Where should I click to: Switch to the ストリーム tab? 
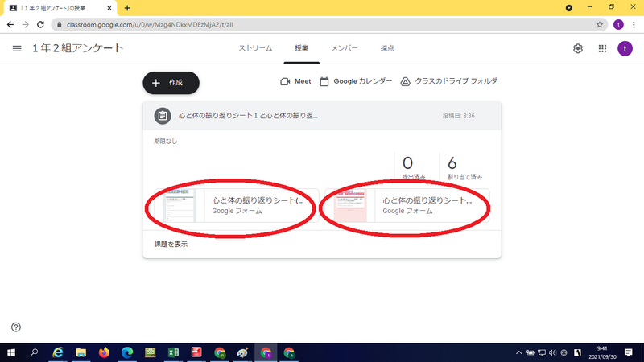(x=255, y=48)
